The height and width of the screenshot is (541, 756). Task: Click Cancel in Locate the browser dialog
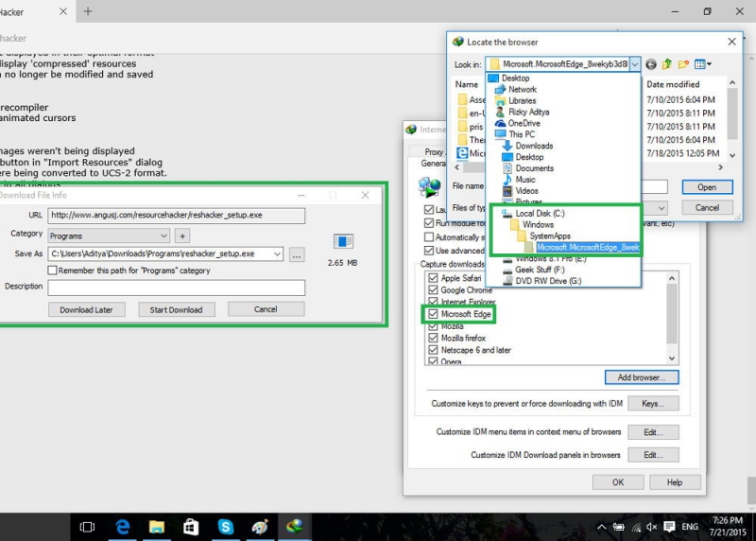(707, 207)
